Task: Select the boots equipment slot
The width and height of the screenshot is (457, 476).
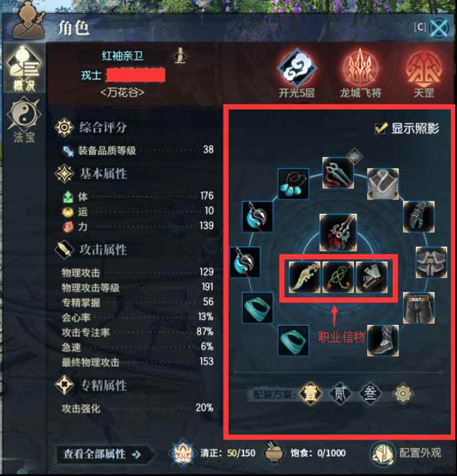Action: pos(383,340)
